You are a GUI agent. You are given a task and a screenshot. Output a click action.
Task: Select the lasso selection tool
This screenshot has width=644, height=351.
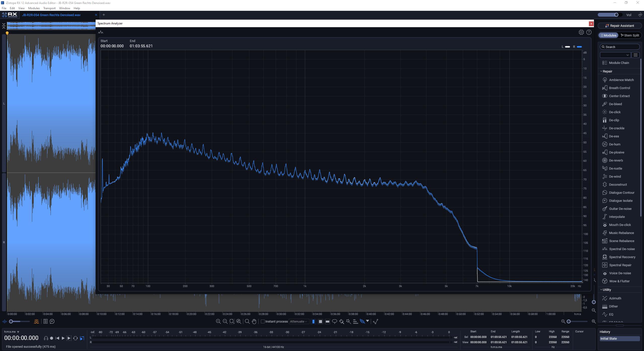[x=335, y=321]
